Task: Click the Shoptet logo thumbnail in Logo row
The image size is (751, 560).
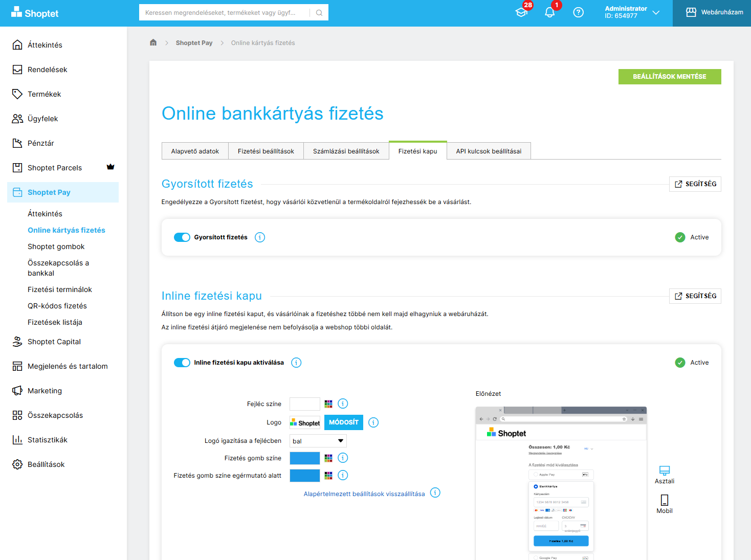Action: pyautogui.click(x=305, y=422)
